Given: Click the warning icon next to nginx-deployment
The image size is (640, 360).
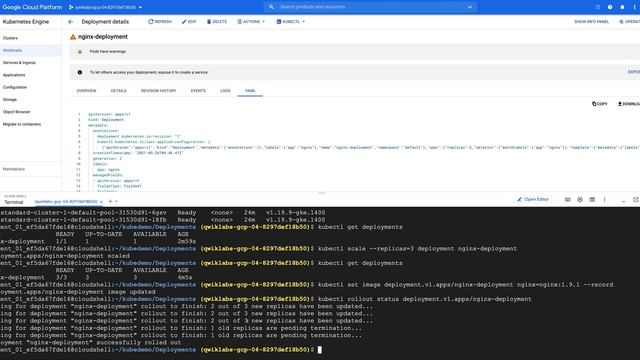Looking at the screenshot, I should [x=73, y=37].
